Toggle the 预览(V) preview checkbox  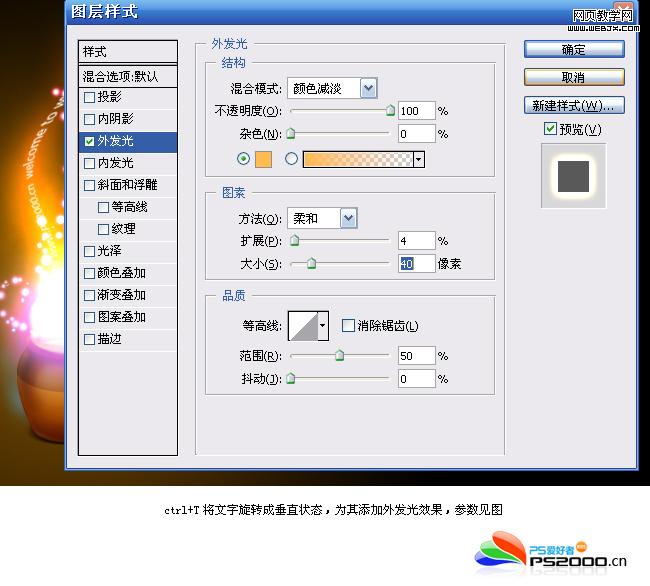[x=550, y=129]
